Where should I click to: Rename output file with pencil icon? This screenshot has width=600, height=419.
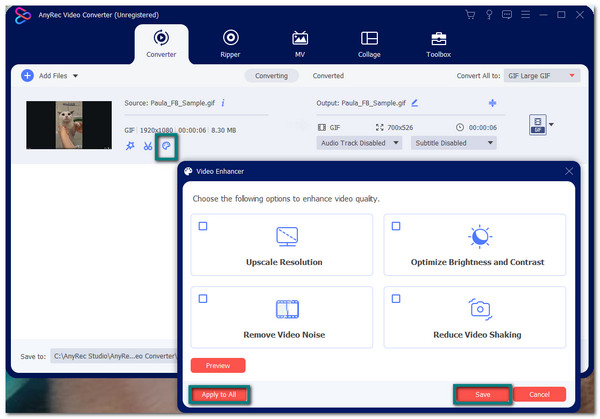coord(414,103)
